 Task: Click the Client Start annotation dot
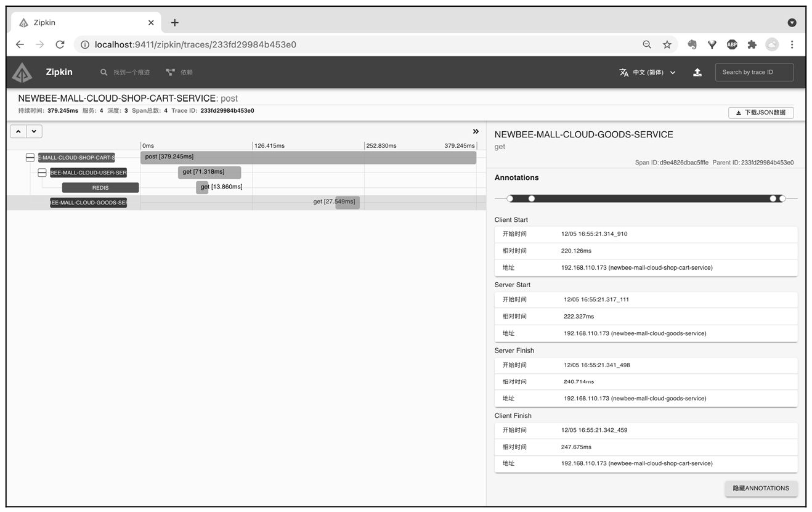(510, 198)
